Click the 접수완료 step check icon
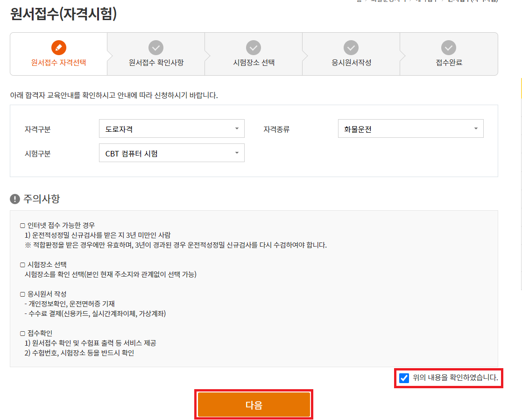This screenshot has width=522, height=420. tap(448, 47)
